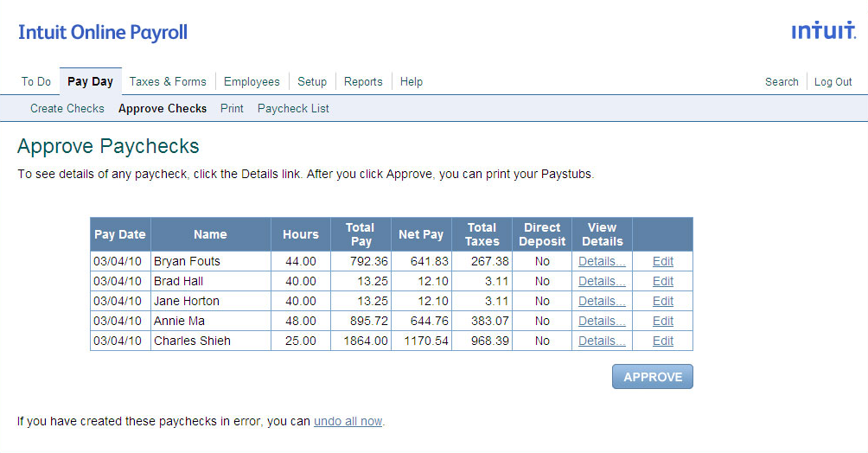Select the Jane Horton name cell
This screenshot has height=453, width=868.
[210, 301]
